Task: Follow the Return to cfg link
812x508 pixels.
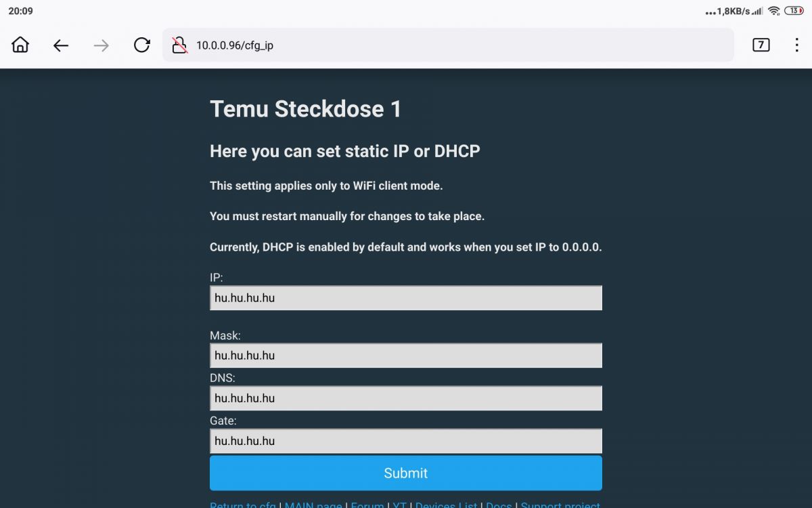Action: (x=242, y=505)
